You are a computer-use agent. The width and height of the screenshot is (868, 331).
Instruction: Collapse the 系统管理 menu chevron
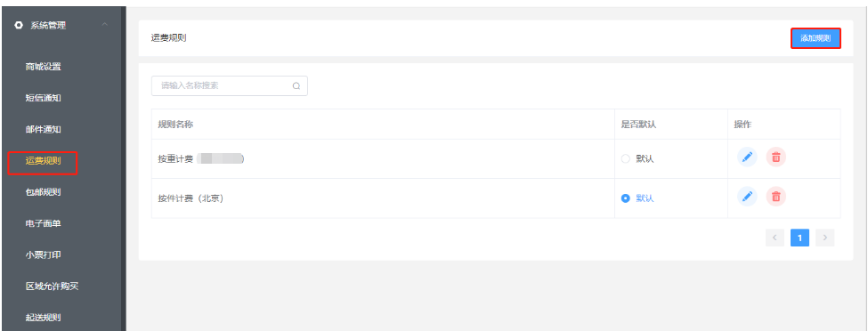[105, 25]
